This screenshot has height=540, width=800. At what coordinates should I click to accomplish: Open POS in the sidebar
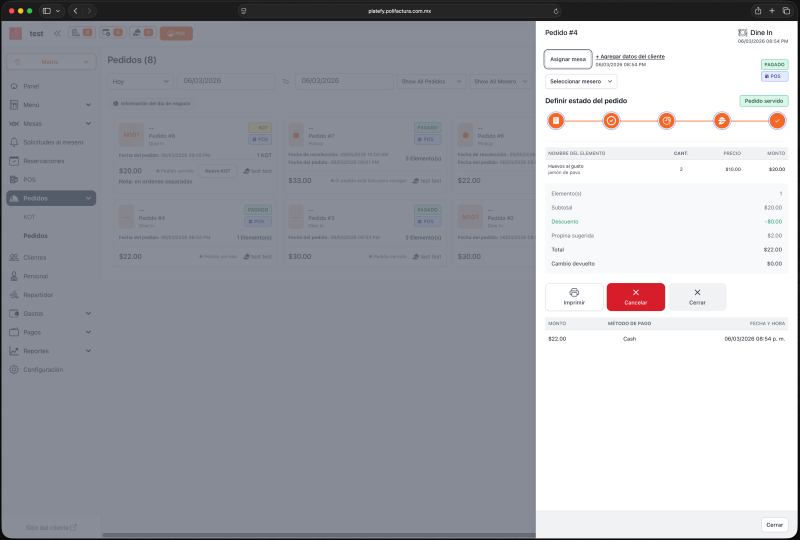[51, 180]
